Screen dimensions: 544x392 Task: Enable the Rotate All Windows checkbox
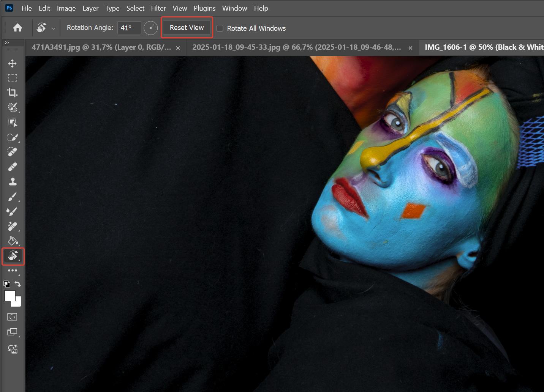220,28
